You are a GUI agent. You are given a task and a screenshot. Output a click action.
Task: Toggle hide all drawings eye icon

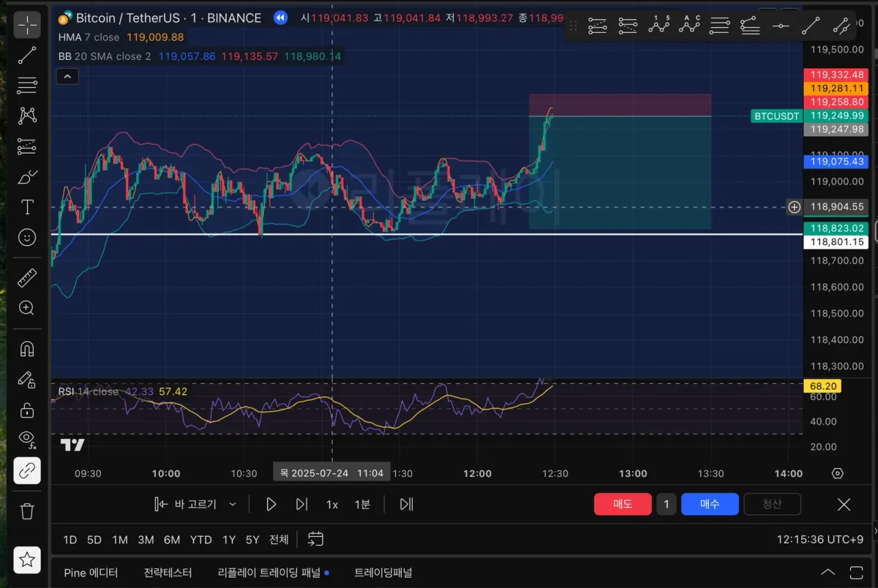pos(27,439)
